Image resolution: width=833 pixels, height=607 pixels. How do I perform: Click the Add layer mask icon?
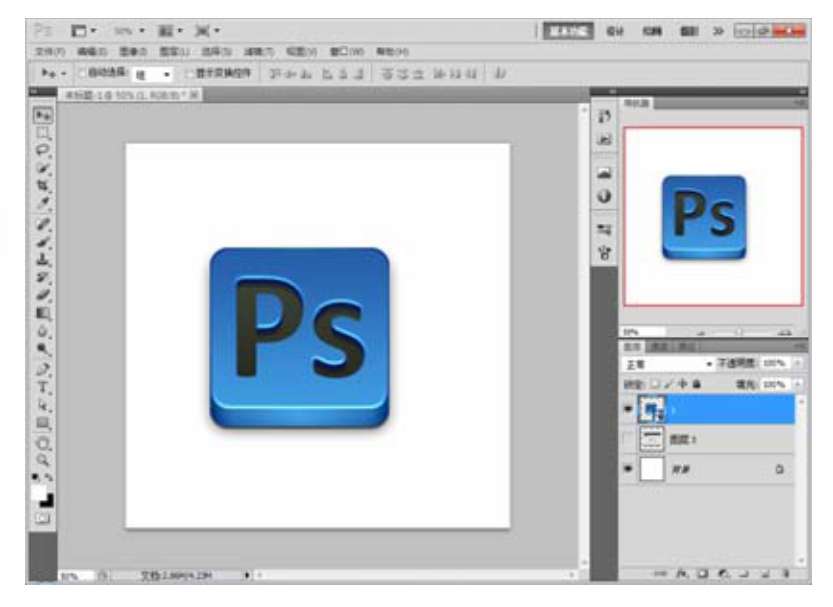pos(702,574)
